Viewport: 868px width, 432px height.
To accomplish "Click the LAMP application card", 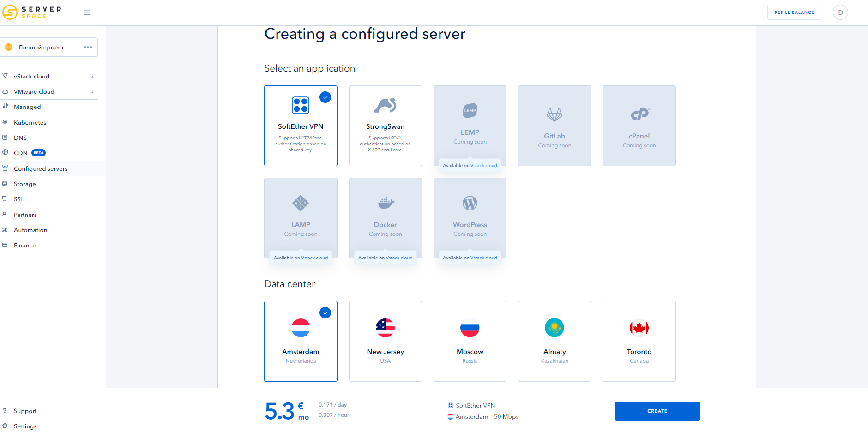I will coord(301,218).
